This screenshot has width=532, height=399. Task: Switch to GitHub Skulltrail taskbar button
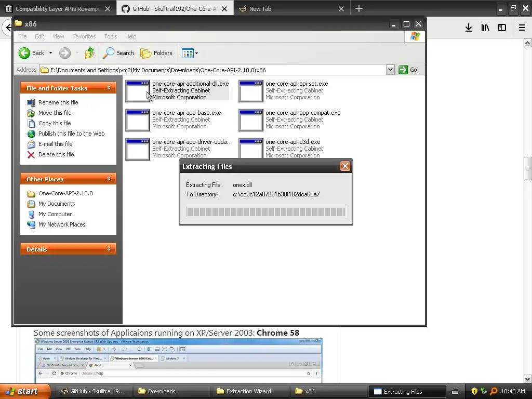pos(93,391)
